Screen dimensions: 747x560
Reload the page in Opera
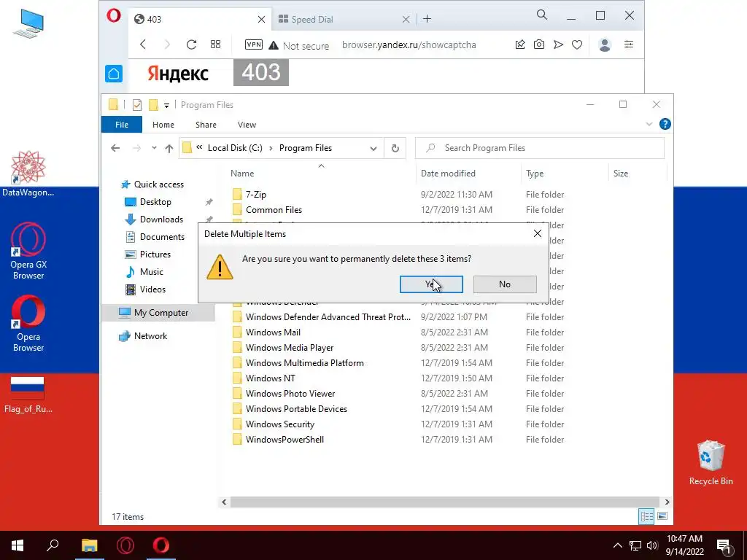point(192,44)
